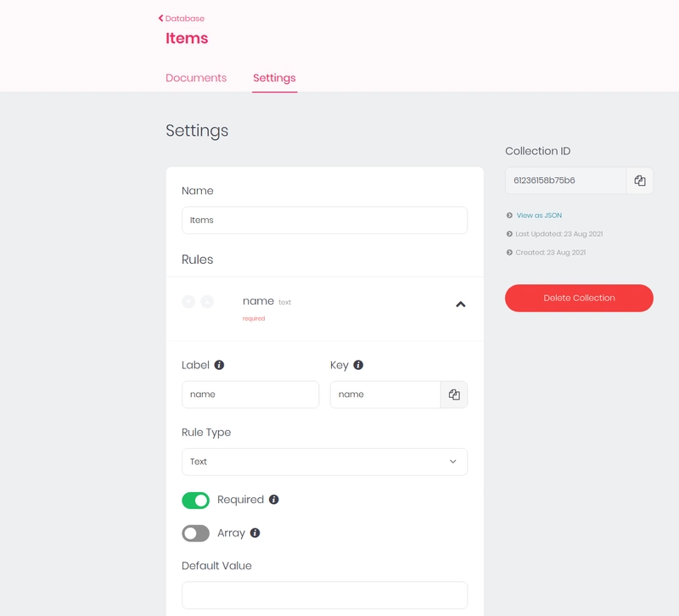
Task: Click the Delete Collection button
Action: point(579,299)
